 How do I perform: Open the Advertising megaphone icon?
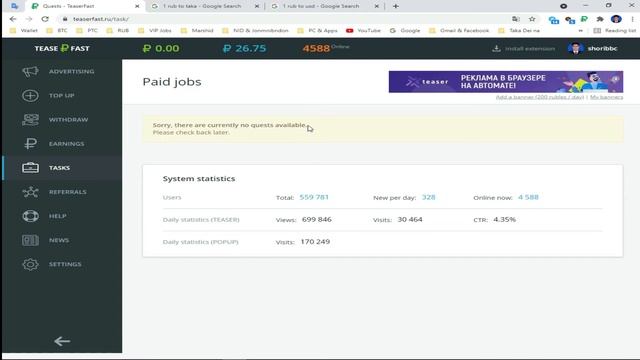[30, 71]
